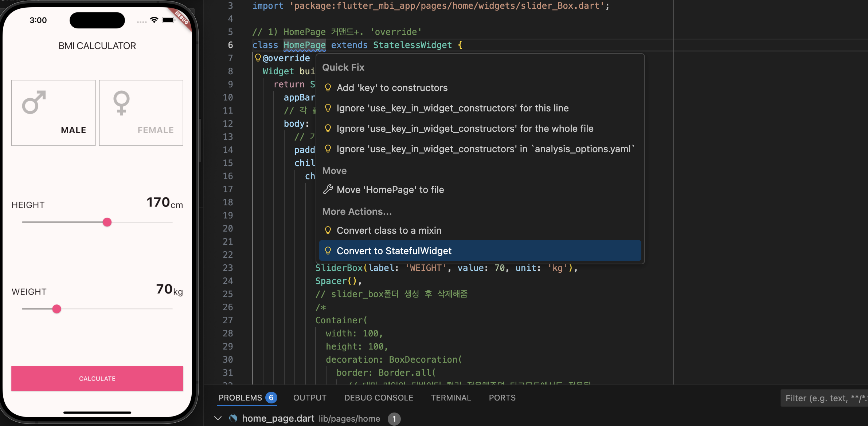Click the lib/pages/home path label
868x426 pixels.
[x=349, y=419]
